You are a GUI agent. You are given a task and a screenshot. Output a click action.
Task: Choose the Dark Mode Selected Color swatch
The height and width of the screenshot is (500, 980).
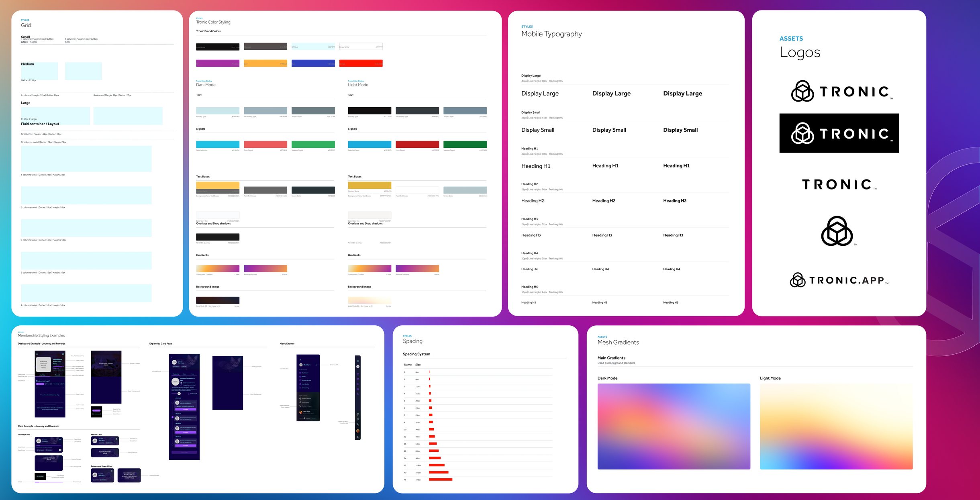pyautogui.click(x=218, y=144)
